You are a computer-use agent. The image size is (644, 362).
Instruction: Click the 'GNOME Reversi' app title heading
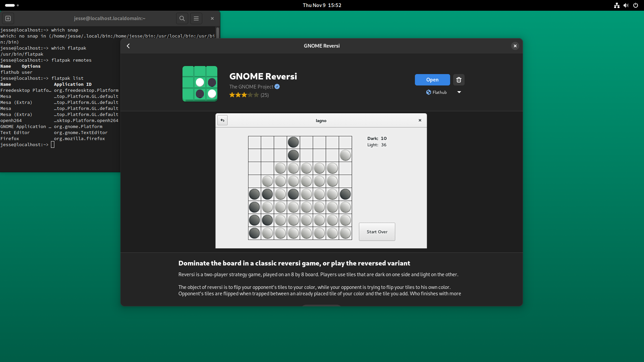point(263,76)
